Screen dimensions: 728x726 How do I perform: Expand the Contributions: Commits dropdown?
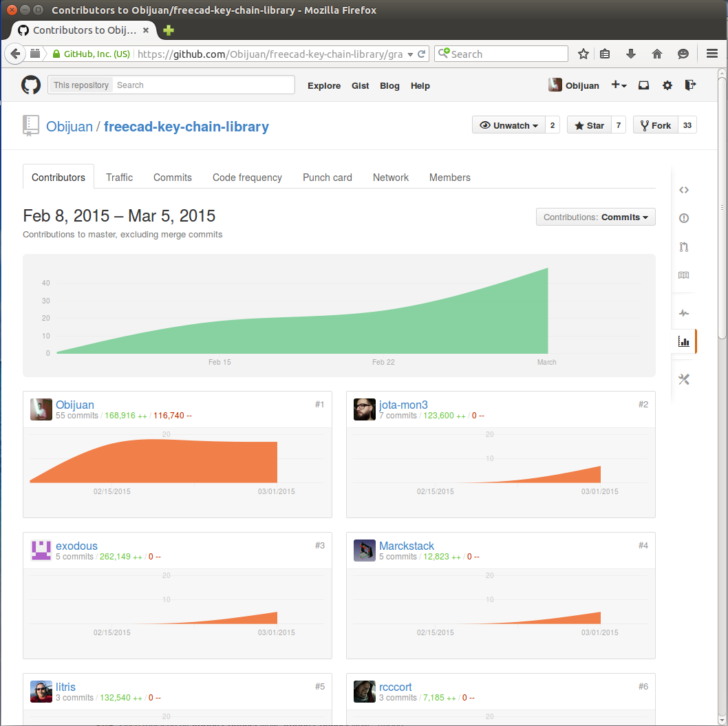595,217
